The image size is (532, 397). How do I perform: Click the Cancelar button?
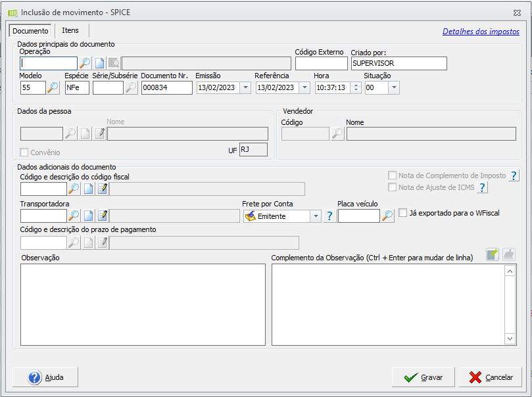coord(491,377)
